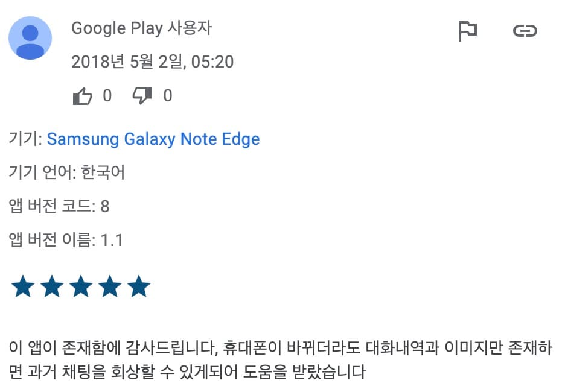Screen dimensions: 565x392
Task: Flag this review using the flag icon
Action: click(468, 31)
